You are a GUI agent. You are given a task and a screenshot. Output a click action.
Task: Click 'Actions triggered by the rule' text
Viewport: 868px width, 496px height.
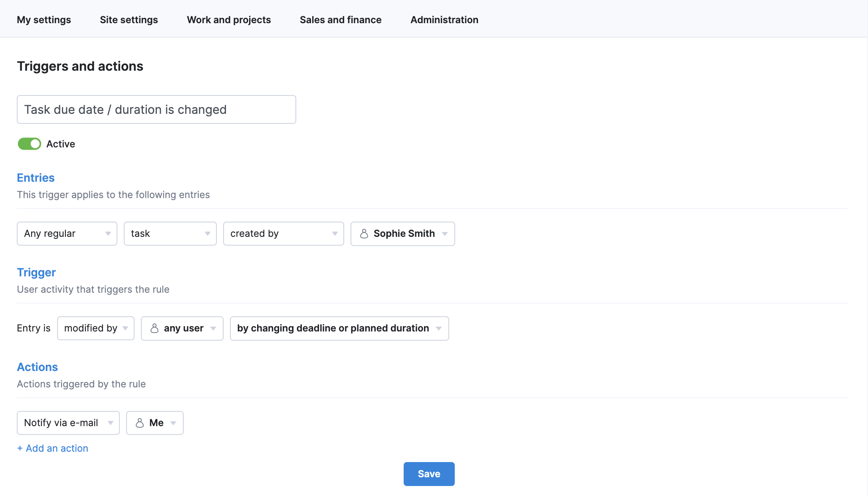(81, 384)
